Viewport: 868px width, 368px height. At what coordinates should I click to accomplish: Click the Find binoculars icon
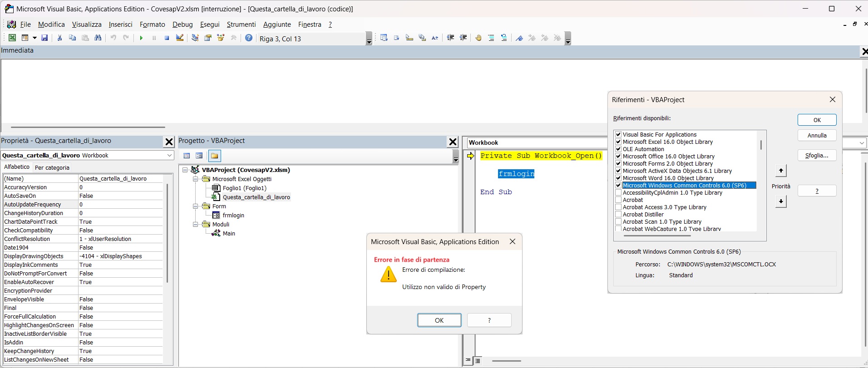(x=98, y=38)
